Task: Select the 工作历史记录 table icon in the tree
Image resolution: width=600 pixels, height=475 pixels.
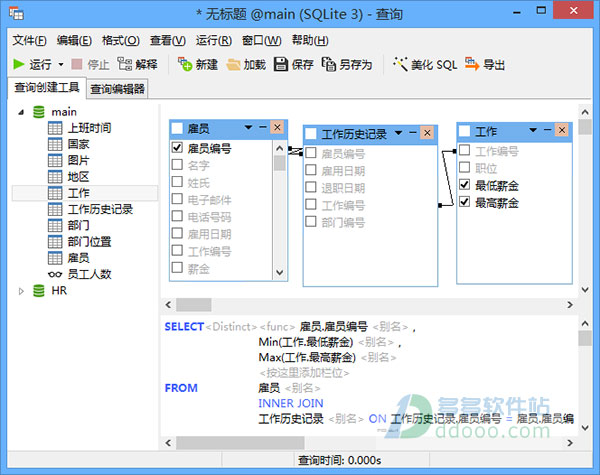Action: point(55,209)
